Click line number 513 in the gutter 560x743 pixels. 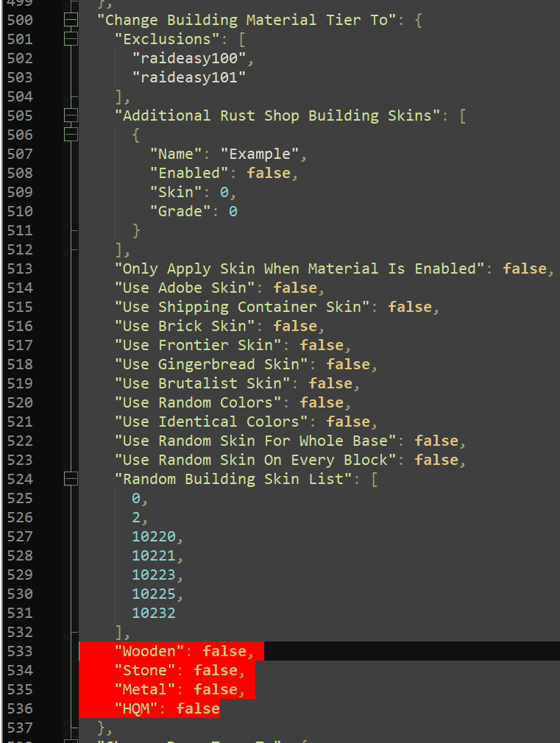(20, 269)
